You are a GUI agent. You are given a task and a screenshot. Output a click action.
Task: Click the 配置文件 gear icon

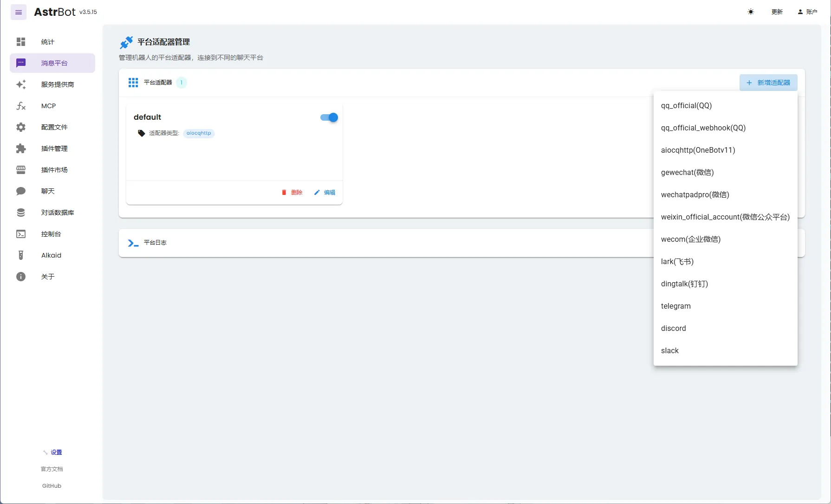click(21, 127)
